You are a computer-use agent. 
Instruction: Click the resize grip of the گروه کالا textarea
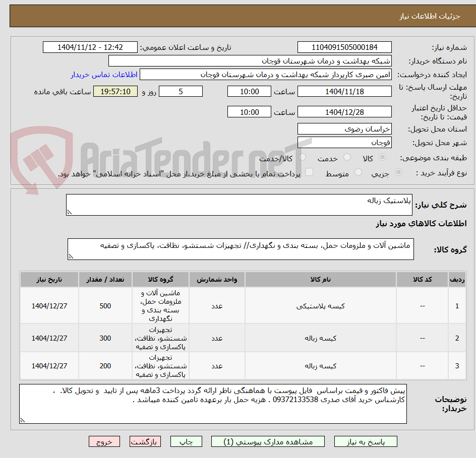71,256
